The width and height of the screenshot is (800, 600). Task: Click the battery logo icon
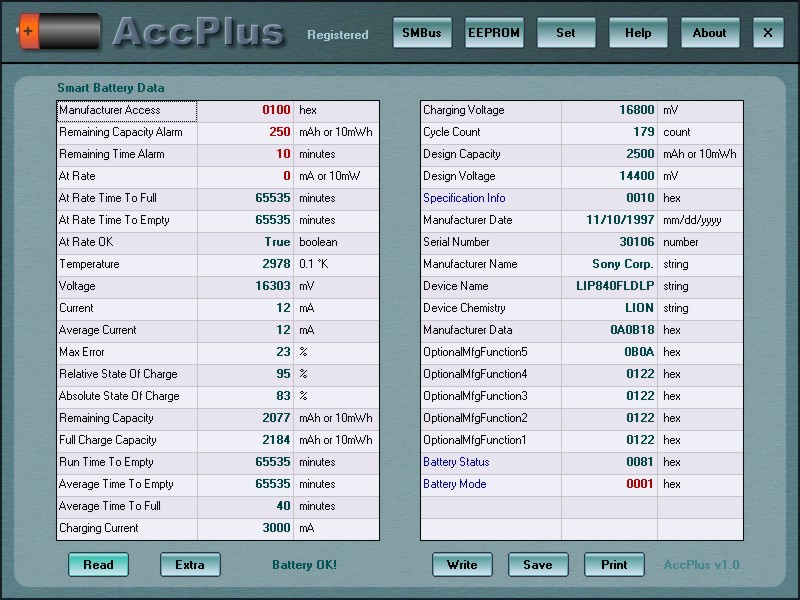(58, 32)
